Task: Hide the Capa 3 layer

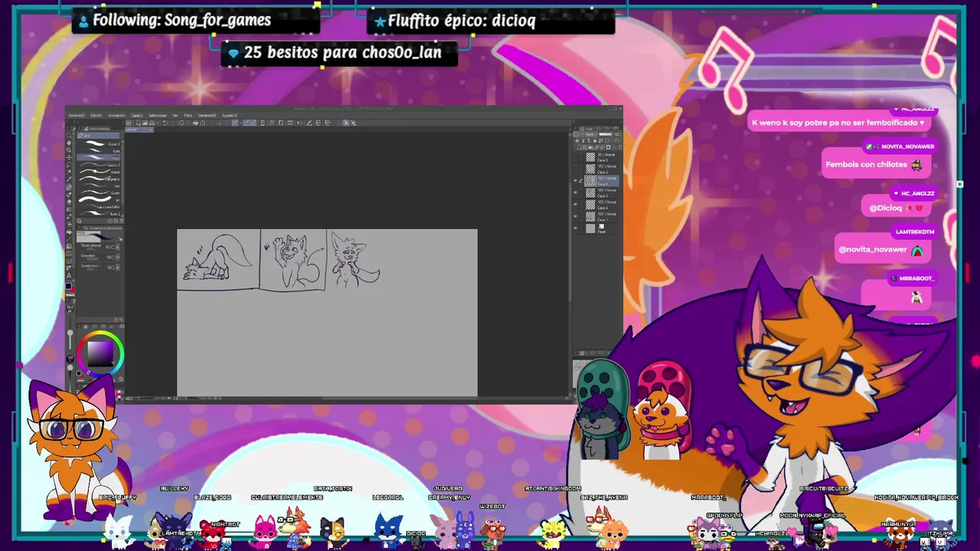Action: pos(576,193)
